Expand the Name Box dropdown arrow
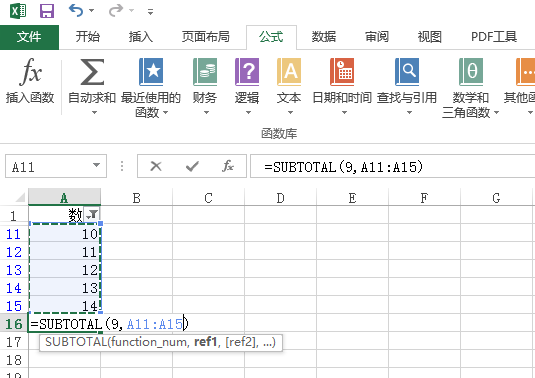The image size is (535, 378). (x=97, y=166)
